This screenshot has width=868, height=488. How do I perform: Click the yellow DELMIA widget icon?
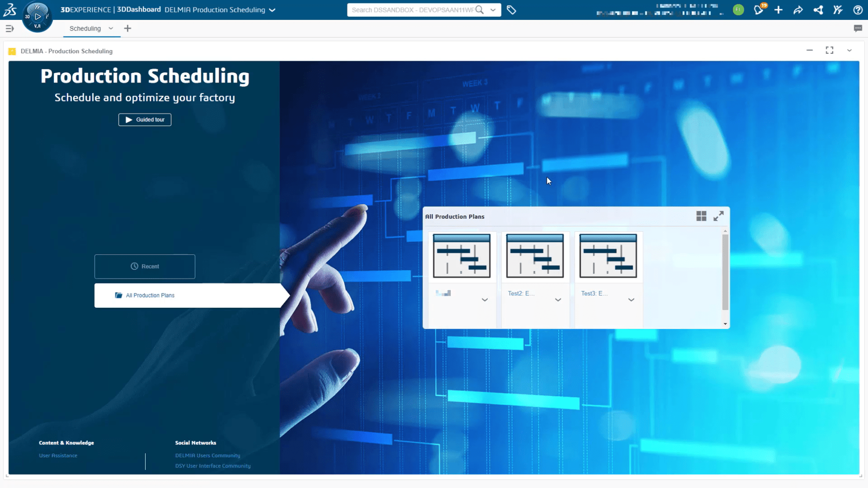[12, 51]
